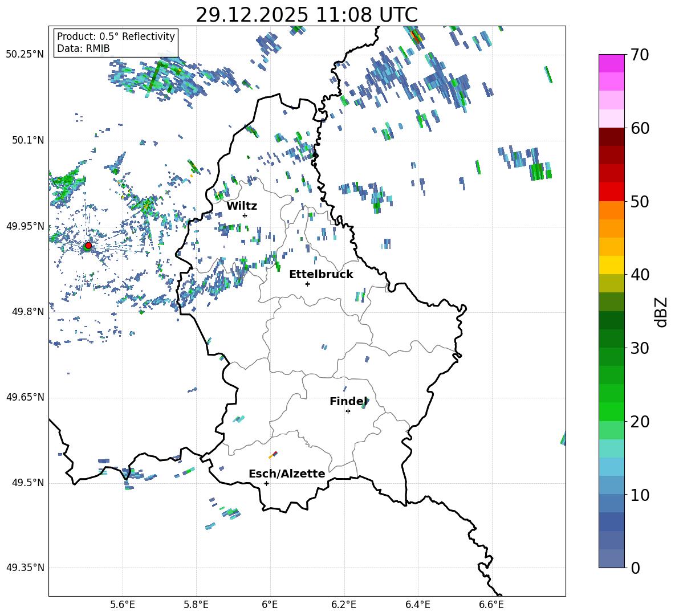Click the Findel city label

[348, 401]
